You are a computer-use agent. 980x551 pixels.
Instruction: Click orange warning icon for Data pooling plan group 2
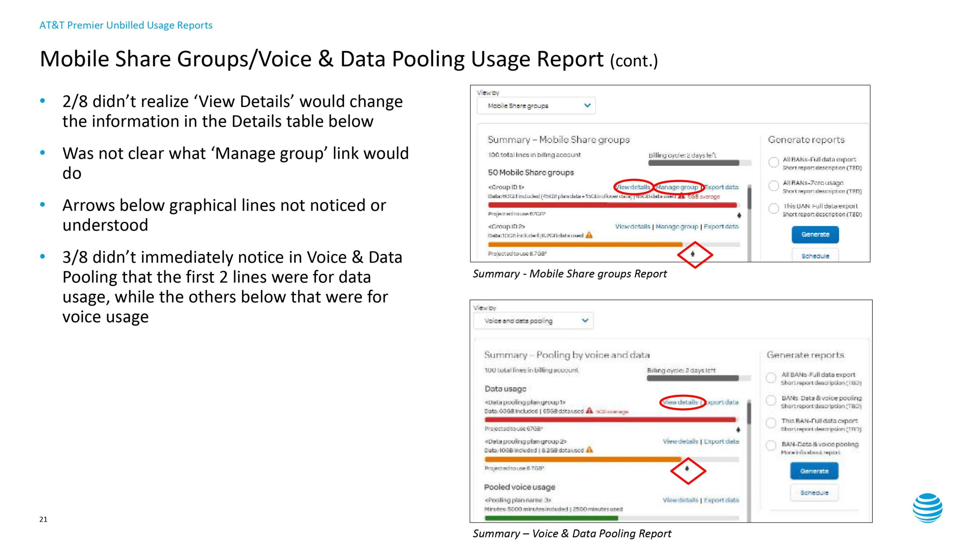590,450
